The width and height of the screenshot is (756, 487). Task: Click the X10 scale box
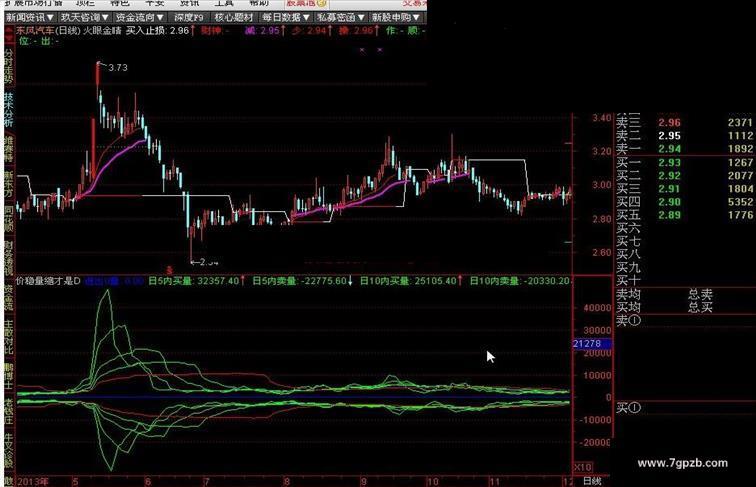[x=583, y=467]
